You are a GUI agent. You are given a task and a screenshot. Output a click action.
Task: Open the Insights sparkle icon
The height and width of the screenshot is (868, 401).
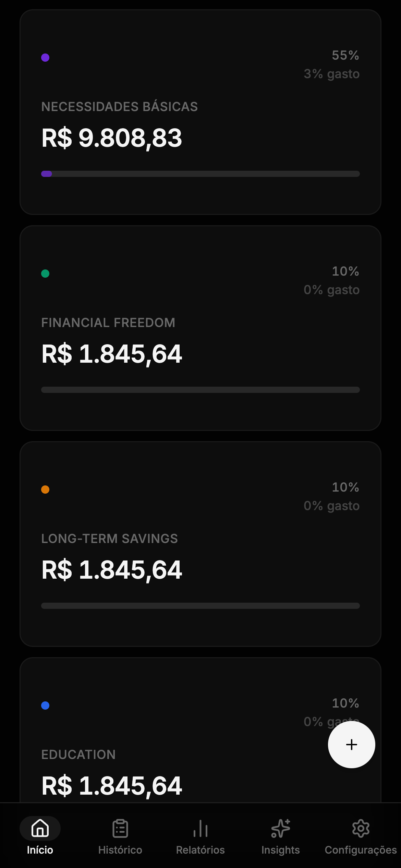(x=281, y=828)
